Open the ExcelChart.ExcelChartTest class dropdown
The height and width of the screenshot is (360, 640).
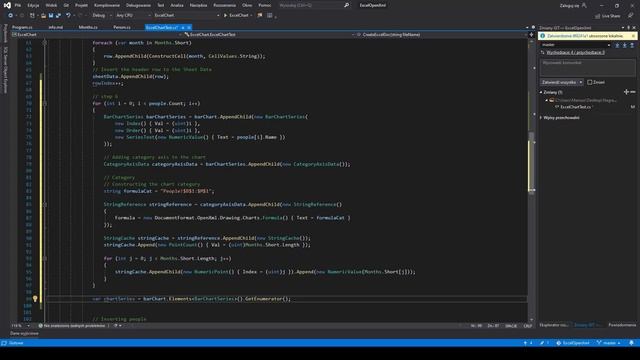coord(269,35)
